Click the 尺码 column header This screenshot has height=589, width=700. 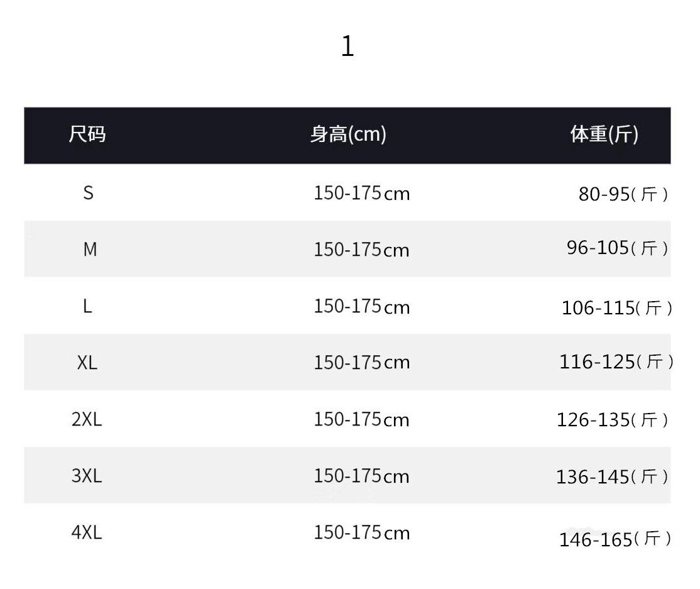[x=87, y=135]
